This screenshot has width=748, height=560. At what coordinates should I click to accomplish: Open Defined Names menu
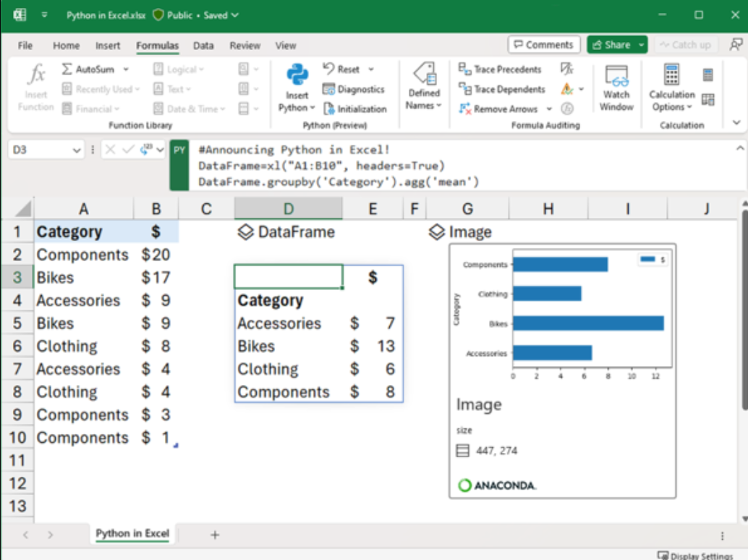point(424,86)
